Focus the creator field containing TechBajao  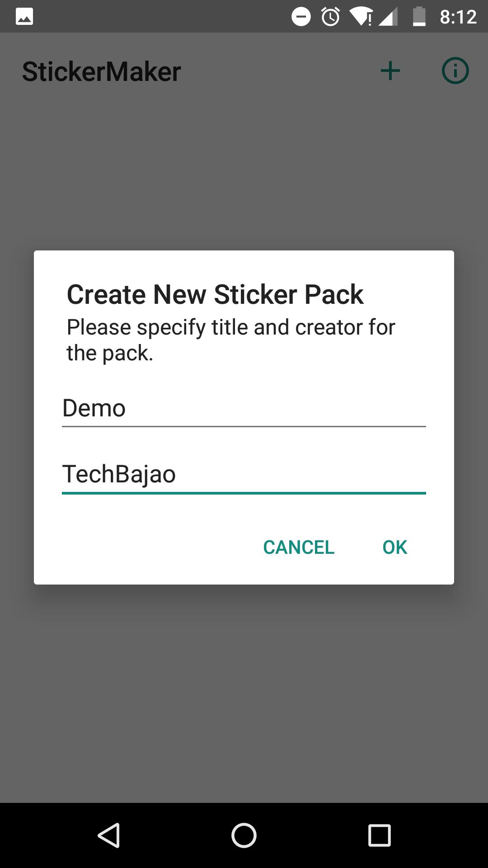pyautogui.click(x=244, y=475)
